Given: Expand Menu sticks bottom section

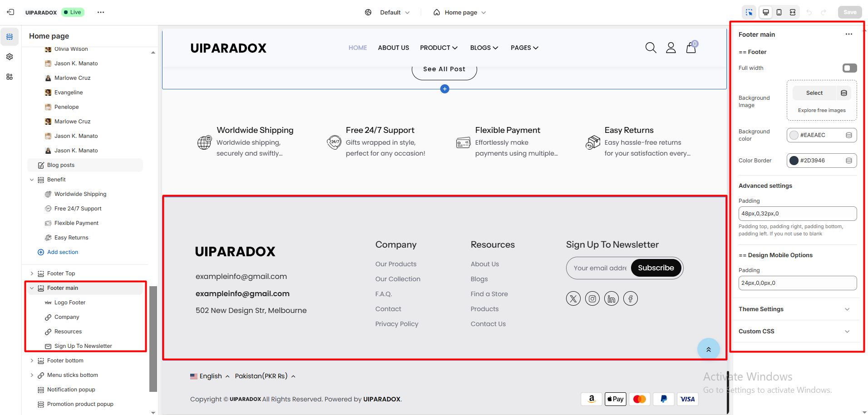Looking at the screenshot, I should coord(32,375).
